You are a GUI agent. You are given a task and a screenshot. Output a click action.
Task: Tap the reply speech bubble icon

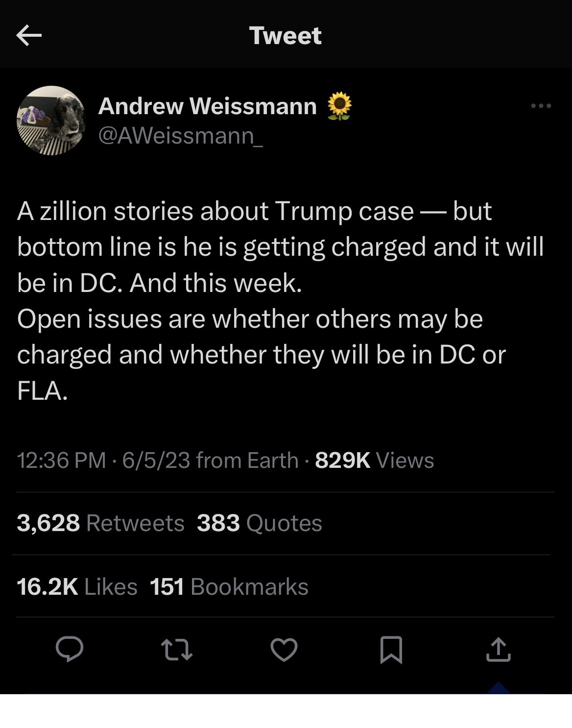(69, 649)
